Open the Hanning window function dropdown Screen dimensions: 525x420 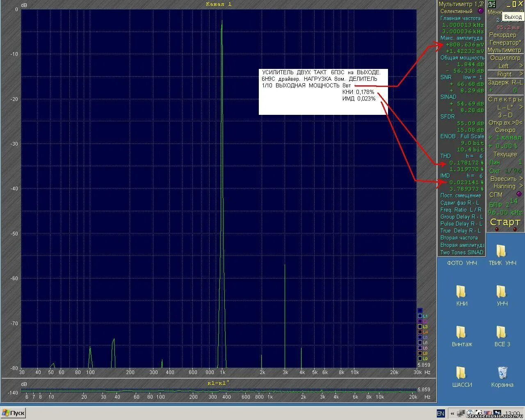505,186
